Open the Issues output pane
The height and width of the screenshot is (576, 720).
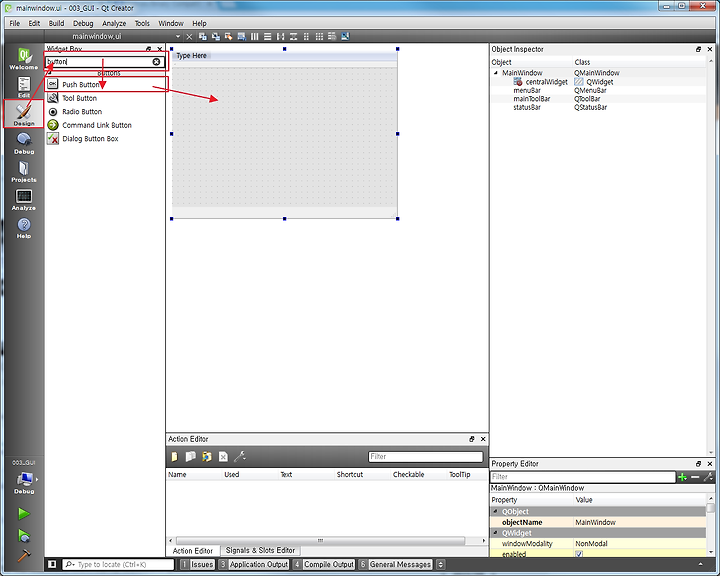[x=197, y=564]
